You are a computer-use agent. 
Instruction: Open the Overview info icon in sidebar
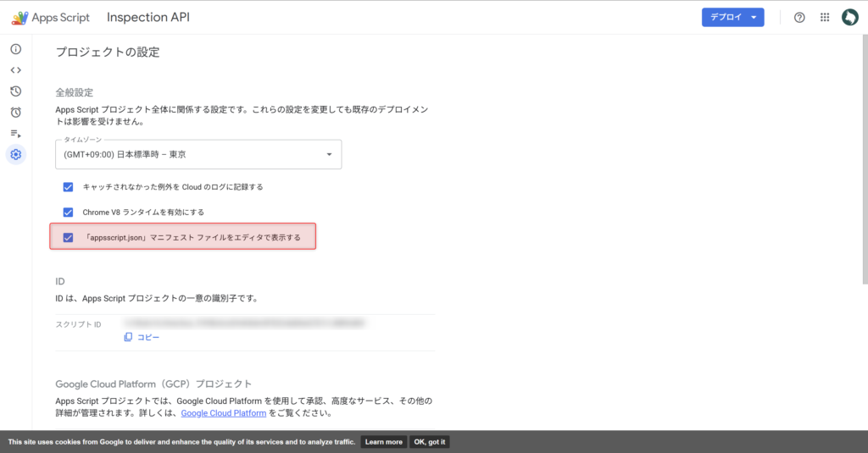click(15, 49)
